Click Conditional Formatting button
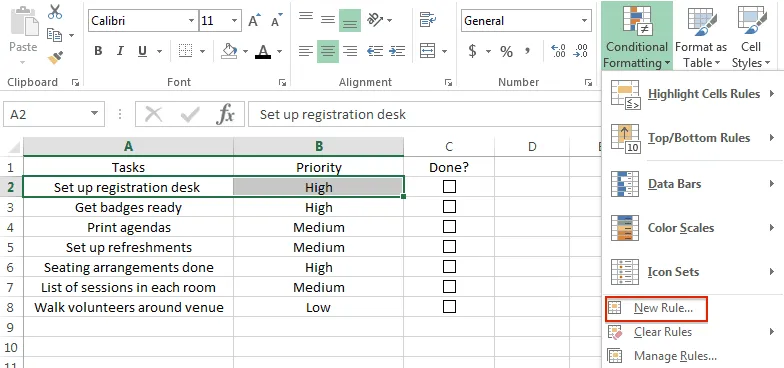This screenshot has width=784, height=368. 636,36
